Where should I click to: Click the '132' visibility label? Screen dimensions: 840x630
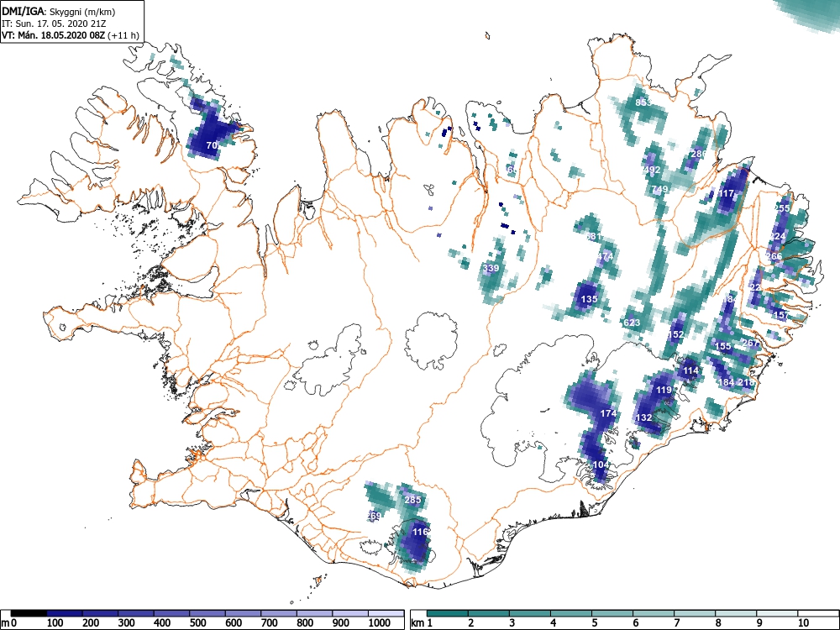tap(644, 417)
